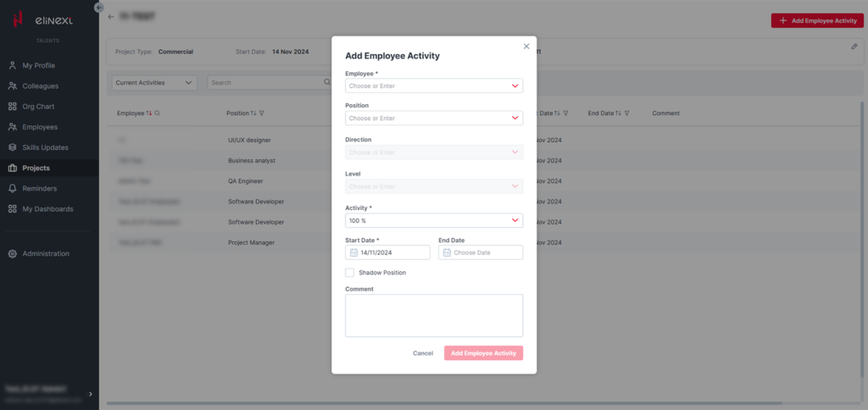Image resolution: width=868 pixels, height=410 pixels.
Task: Open the Position dropdown in dialog
Action: [515, 119]
